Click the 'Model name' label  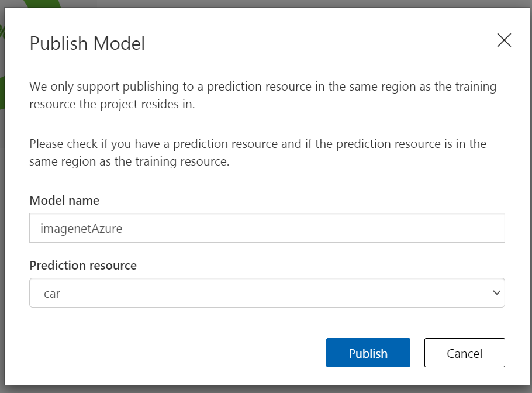pyautogui.click(x=64, y=200)
